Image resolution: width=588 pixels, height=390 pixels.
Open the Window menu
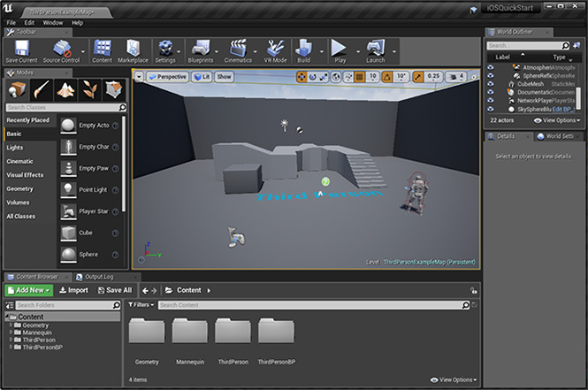point(52,22)
